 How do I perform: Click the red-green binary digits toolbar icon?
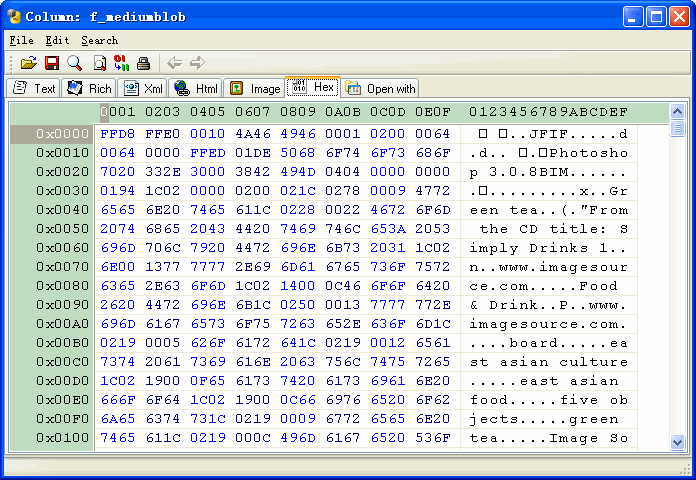(x=122, y=63)
